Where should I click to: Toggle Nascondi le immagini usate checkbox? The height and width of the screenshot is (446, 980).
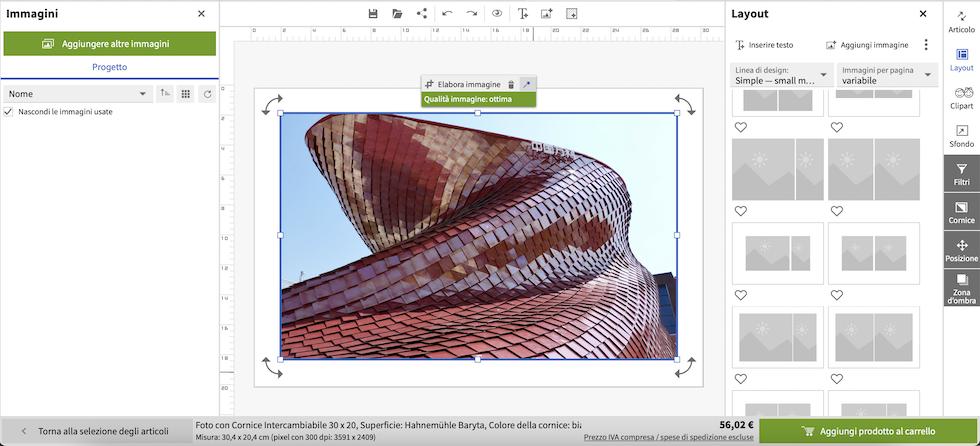(8, 112)
